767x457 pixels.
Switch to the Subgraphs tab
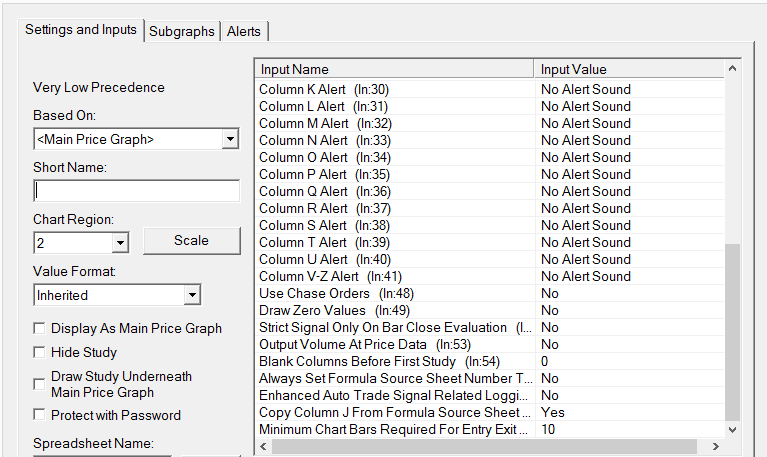(182, 31)
